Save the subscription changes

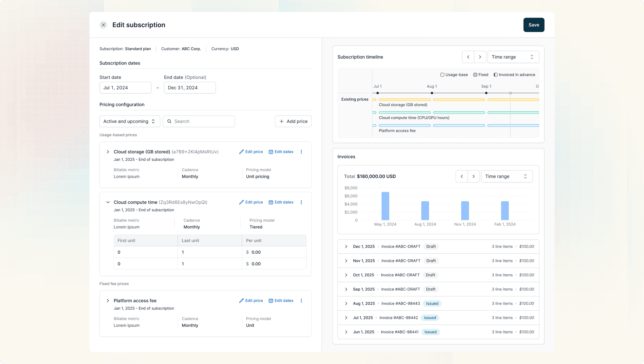pyautogui.click(x=533, y=25)
